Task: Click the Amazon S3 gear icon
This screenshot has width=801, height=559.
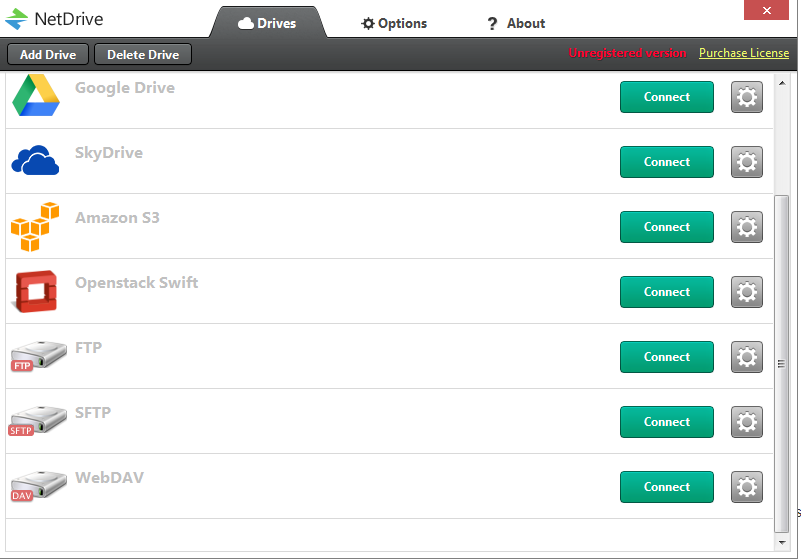Action: click(746, 227)
